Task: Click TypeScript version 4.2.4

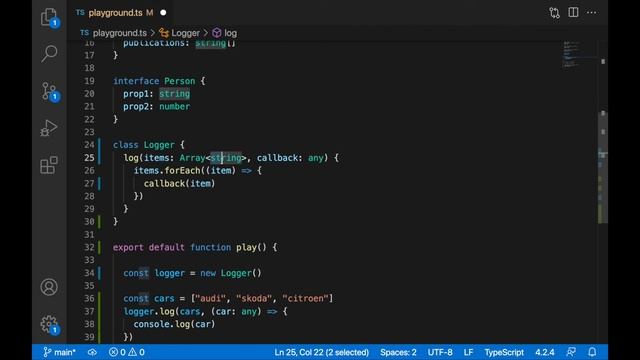Action: [x=545, y=352]
